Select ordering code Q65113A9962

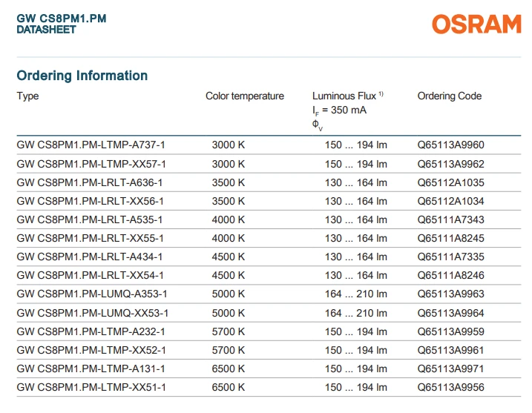[x=450, y=164]
